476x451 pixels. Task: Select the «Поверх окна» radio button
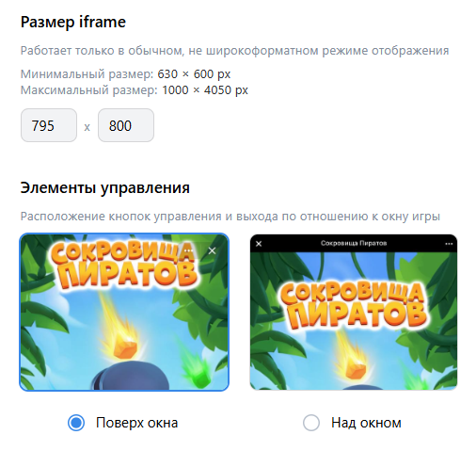click(x=76, y=423)
